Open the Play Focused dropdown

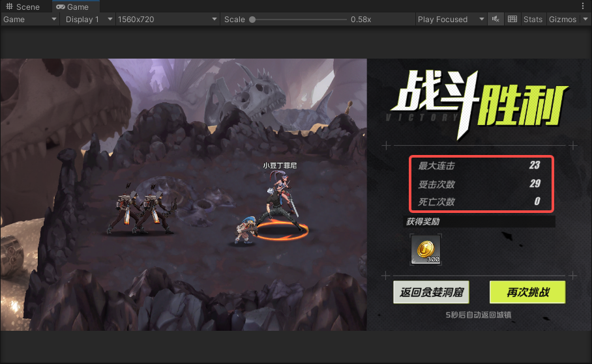(451, 20)
